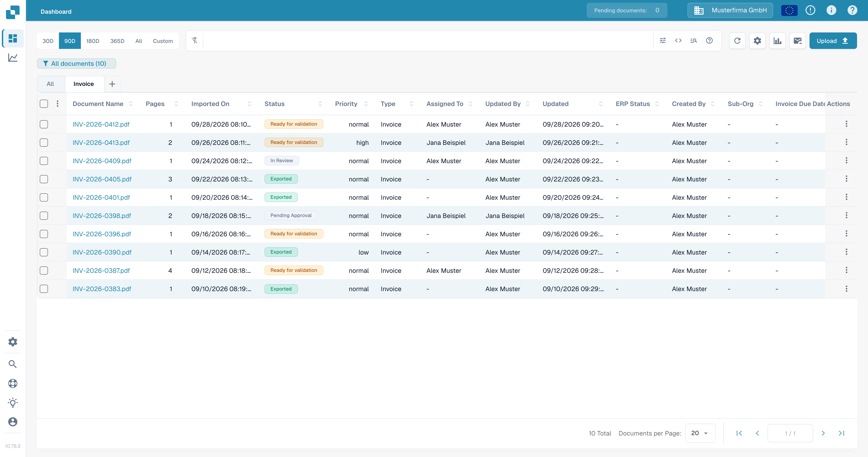868x457 pixels.
Task: Open the alert exclamation icon in header
Action: pyautogui.click(x=810, y=11)
